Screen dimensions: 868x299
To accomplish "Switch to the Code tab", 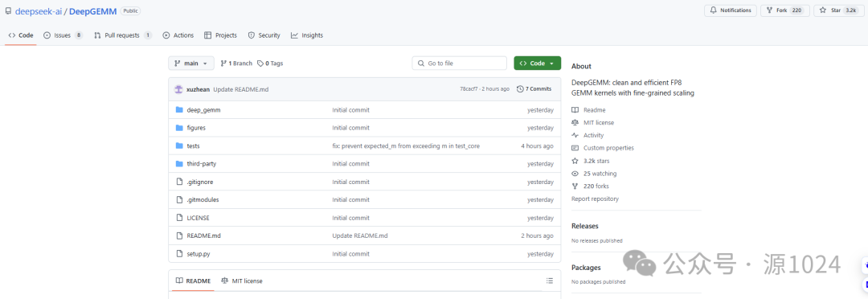I will click(21, 35).
